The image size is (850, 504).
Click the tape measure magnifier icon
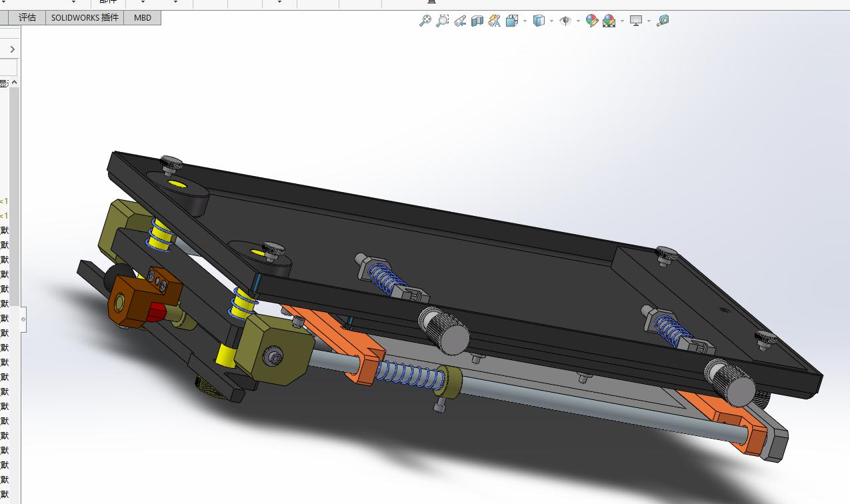pos(662,21)
